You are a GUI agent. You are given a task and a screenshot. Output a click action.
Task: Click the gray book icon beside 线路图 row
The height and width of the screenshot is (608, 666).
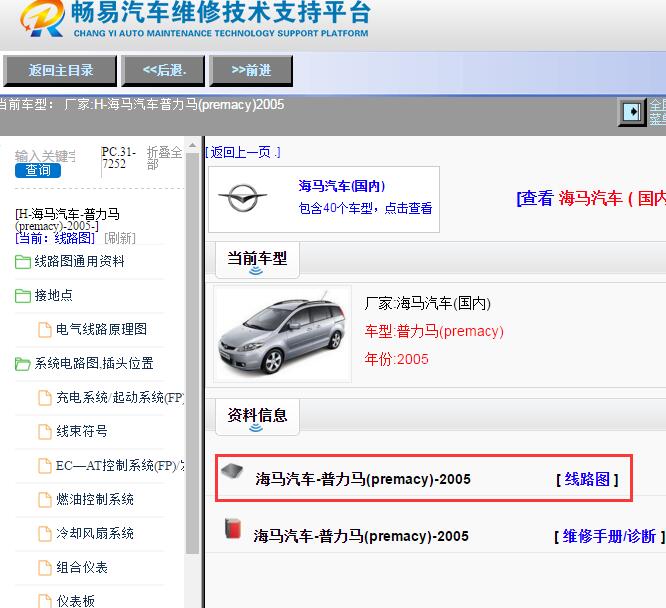pyautogui.click(x=232, y=470)
